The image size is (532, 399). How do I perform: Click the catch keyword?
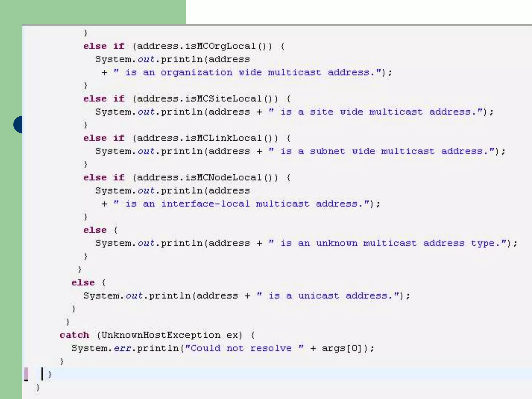tap(74, 335)
